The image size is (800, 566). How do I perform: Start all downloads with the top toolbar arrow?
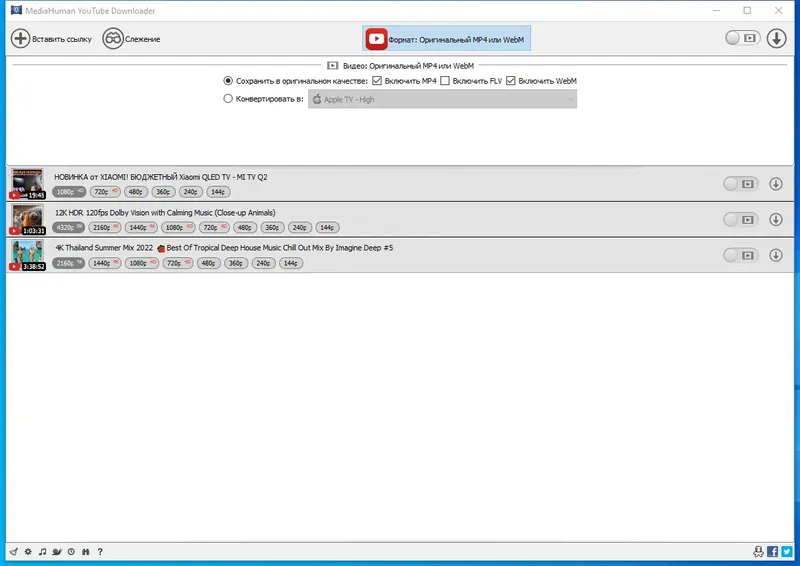tap(776, 38)
